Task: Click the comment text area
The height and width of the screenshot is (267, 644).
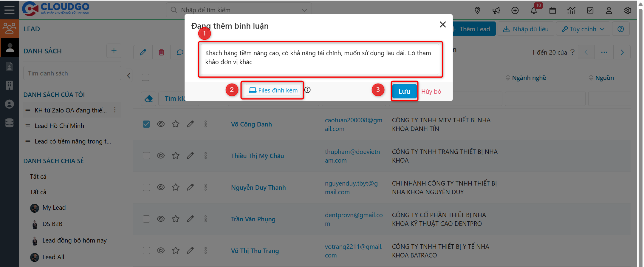Action: pos(320,59)
